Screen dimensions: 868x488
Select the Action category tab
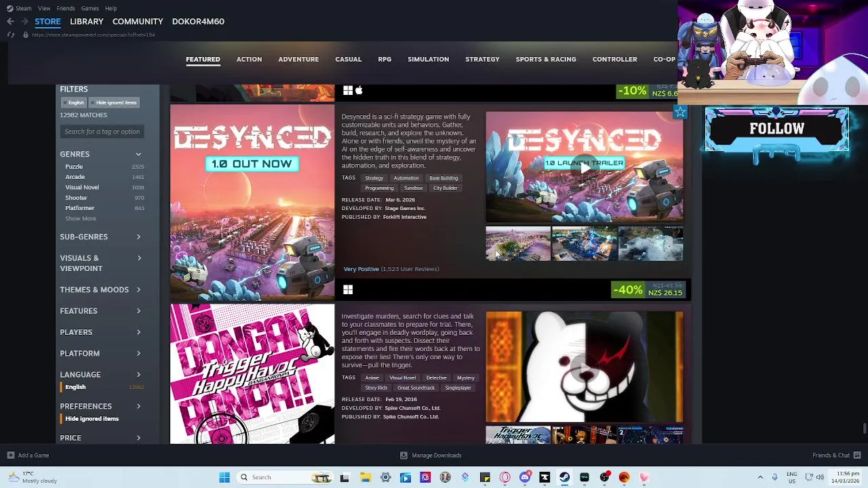[249, 60]
